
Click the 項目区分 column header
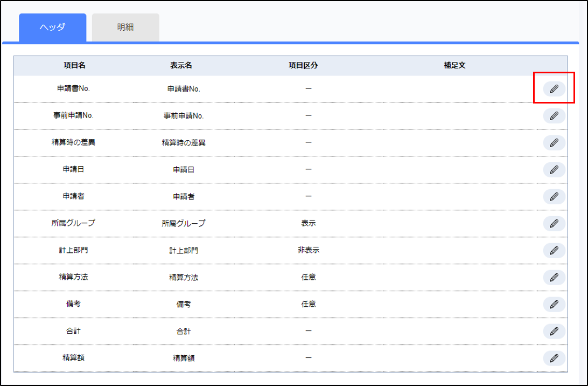click(x=303, y=65)
